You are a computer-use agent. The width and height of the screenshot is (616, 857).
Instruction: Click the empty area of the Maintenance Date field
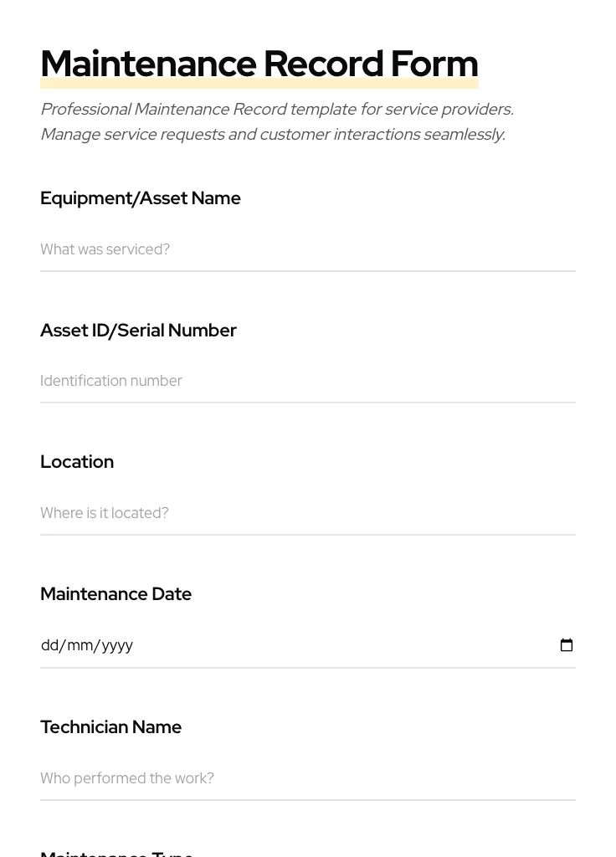tap(335, 645)
